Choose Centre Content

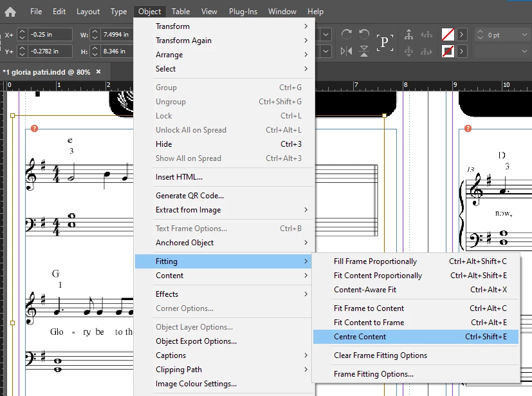tap(416, 337)
